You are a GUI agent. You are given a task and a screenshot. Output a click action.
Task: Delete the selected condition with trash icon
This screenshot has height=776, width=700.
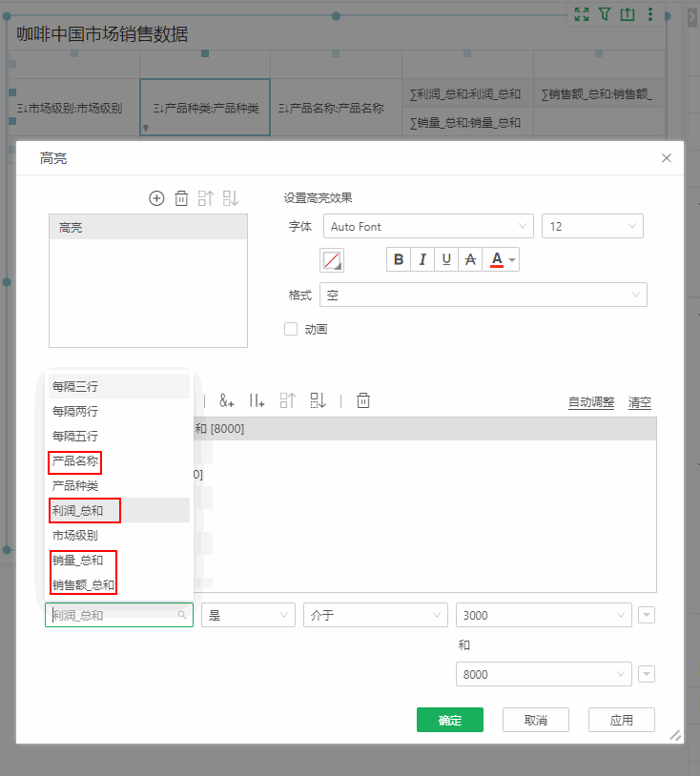click(x=362, y=400)
